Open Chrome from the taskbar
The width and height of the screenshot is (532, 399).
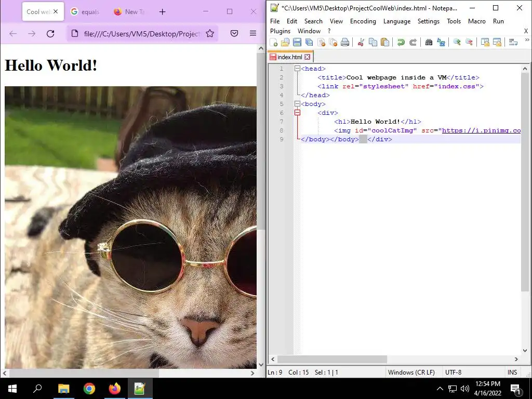[89, 389]
